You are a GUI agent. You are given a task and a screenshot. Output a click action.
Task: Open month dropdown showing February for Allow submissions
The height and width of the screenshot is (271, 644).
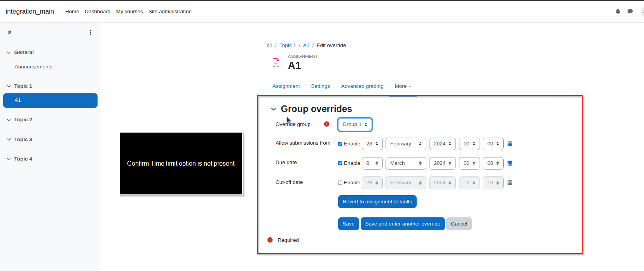click(x=406, y=144)
